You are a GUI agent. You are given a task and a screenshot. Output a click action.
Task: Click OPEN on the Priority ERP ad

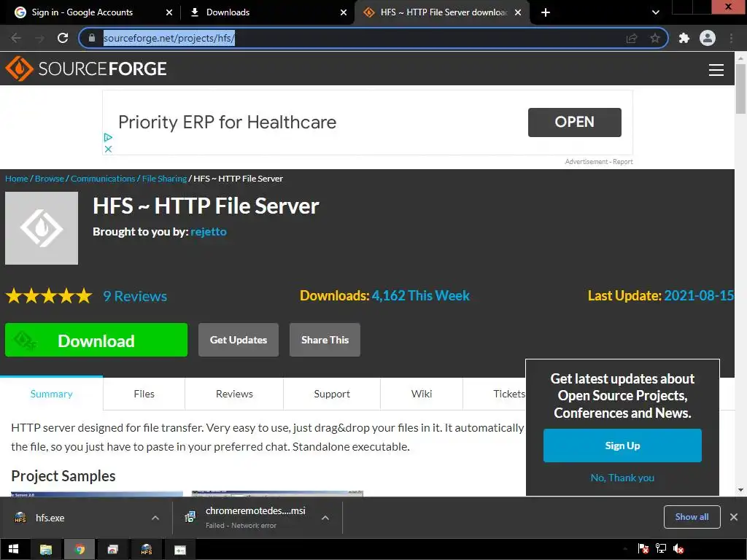[x=575, y=122]
